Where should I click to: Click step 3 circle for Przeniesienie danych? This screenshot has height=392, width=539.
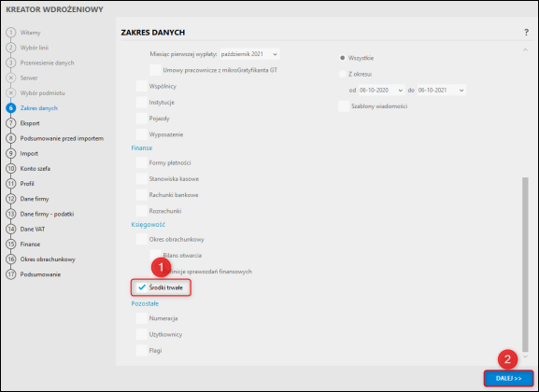[11, 63]
